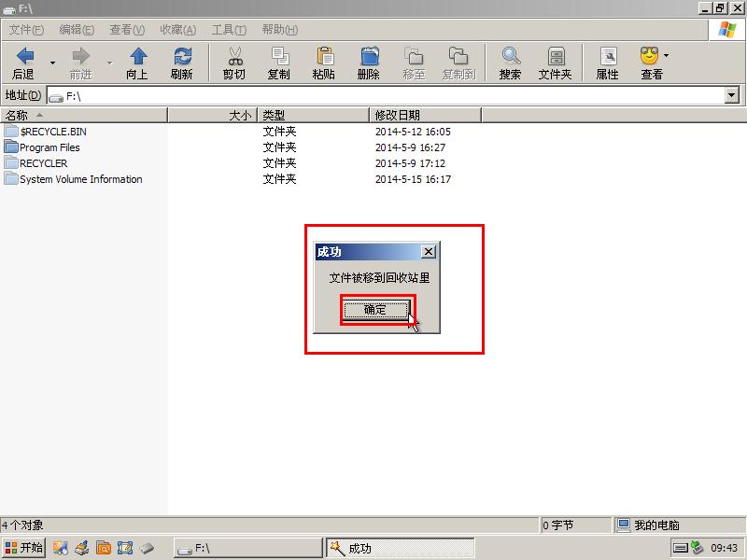Open the 编辑(E) menu
Viewport: 747px width, 560px height.
click(x=77, y=30)
